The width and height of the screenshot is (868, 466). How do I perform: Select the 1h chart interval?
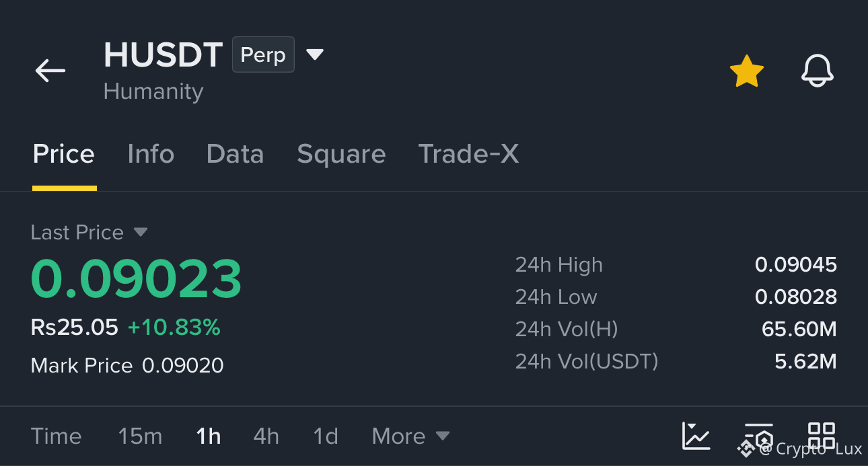point(209,436)
